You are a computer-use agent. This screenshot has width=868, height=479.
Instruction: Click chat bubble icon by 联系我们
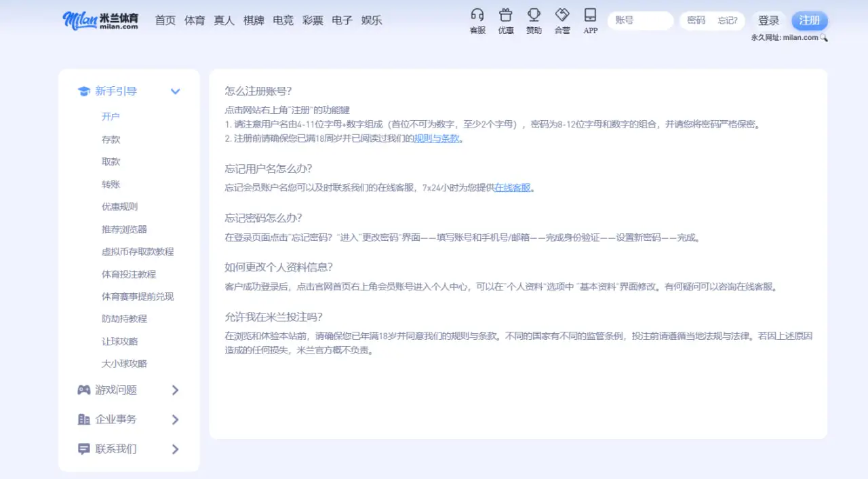coord(83,449)
